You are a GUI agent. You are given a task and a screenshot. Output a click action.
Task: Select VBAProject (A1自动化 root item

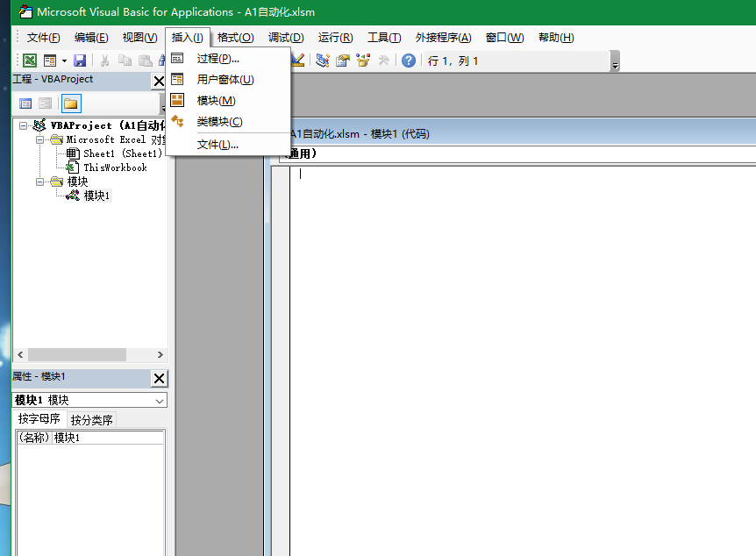pyautogui.click(x=108, y=126)
